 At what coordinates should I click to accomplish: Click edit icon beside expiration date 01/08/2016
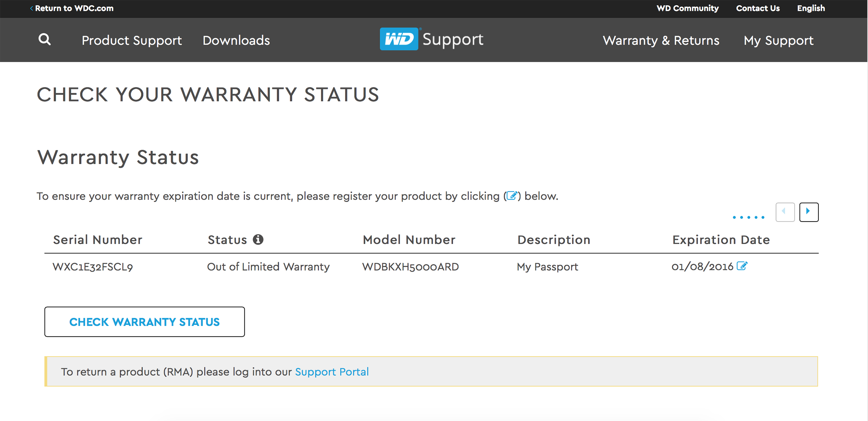(x=742, y=266)
